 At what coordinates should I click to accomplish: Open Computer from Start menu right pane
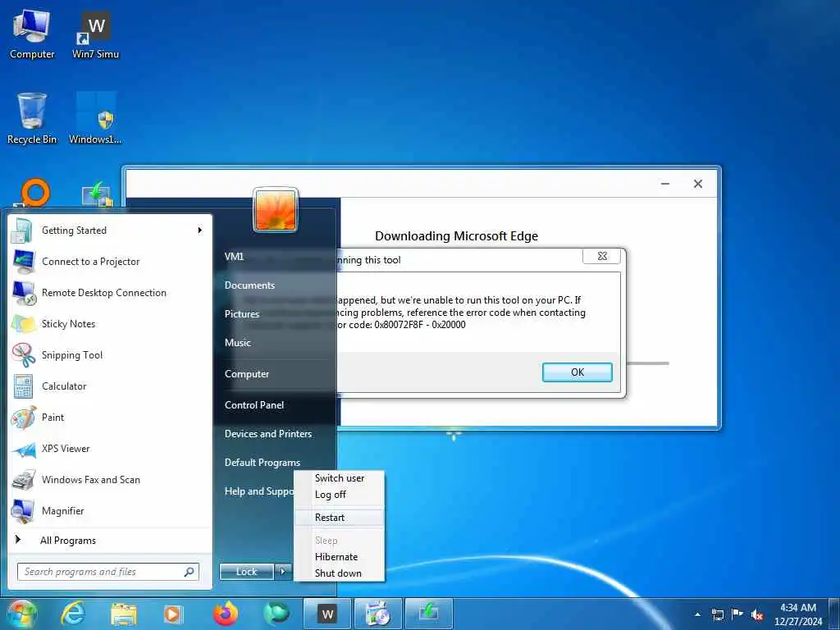(247, 374)
